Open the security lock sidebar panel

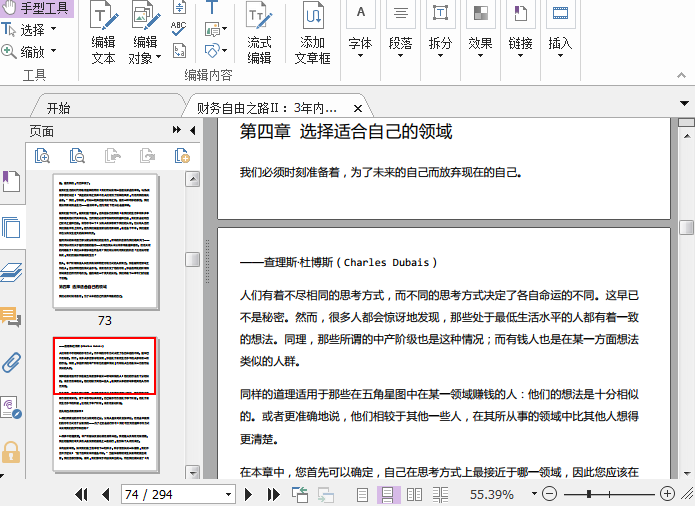click(x=11, y=452)
